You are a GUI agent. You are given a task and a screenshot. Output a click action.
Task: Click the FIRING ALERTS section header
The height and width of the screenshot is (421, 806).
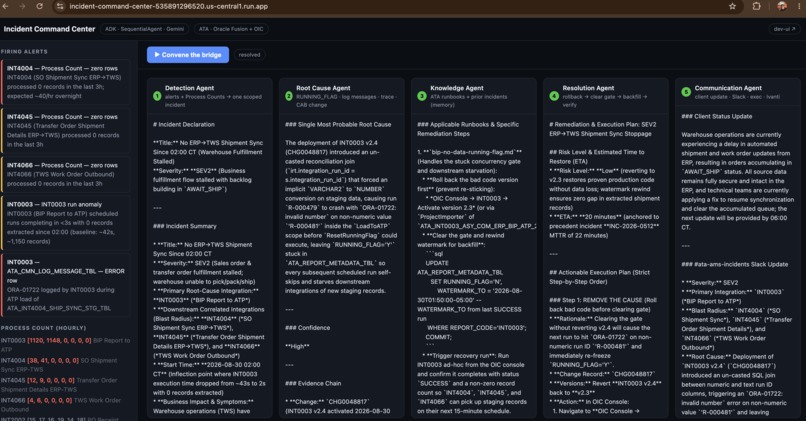24,51
